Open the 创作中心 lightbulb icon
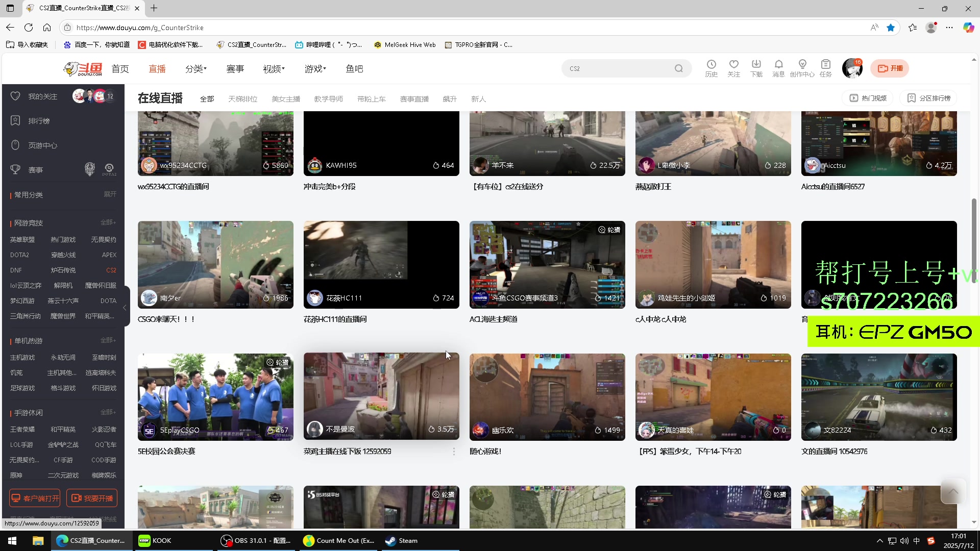Screen dimensions: 980x551 point(802,68)
